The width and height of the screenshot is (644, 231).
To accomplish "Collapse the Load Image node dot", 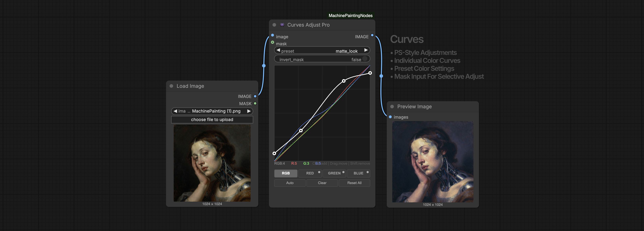I will click(x=171, y=86).
